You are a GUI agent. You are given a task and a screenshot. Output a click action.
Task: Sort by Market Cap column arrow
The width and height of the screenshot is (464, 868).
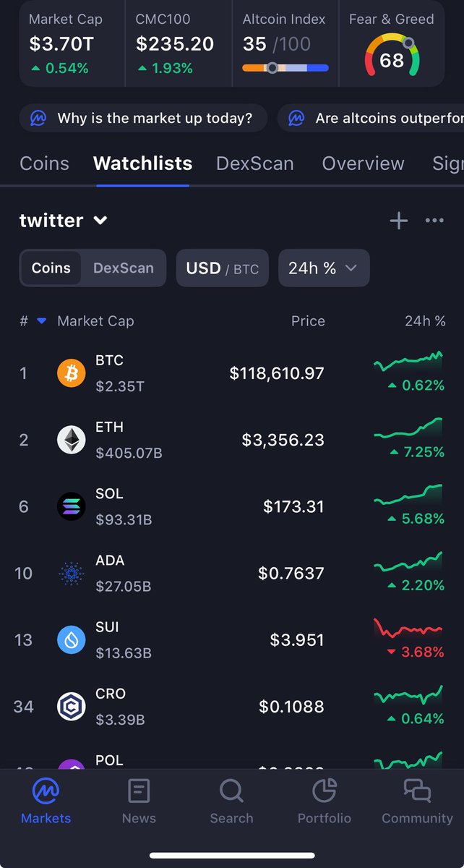[x=42, y=321]
